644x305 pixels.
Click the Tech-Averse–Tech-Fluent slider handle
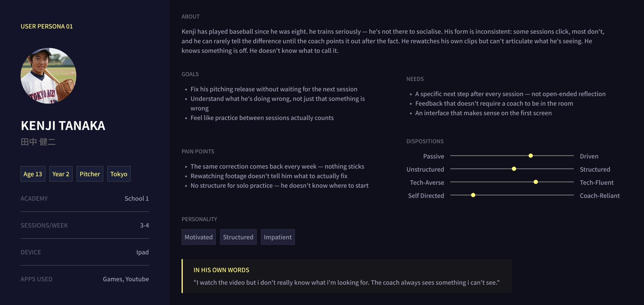(x=536, y=182)
